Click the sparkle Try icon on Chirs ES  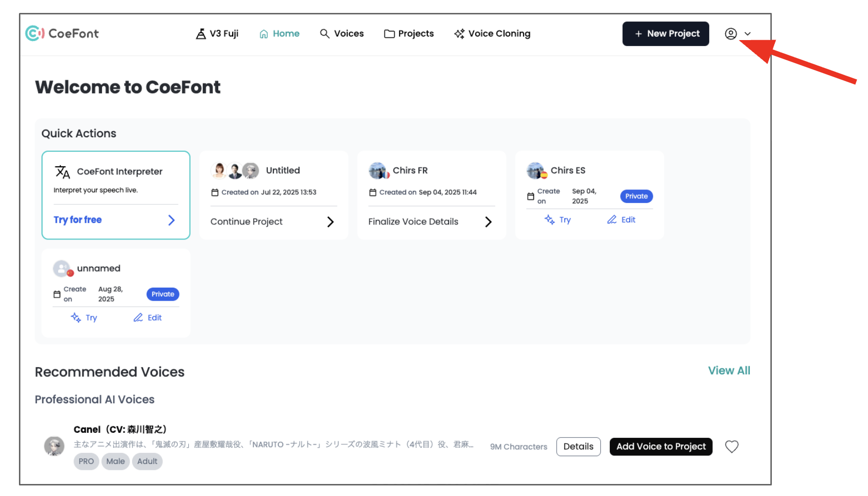(x=550, y=219)
